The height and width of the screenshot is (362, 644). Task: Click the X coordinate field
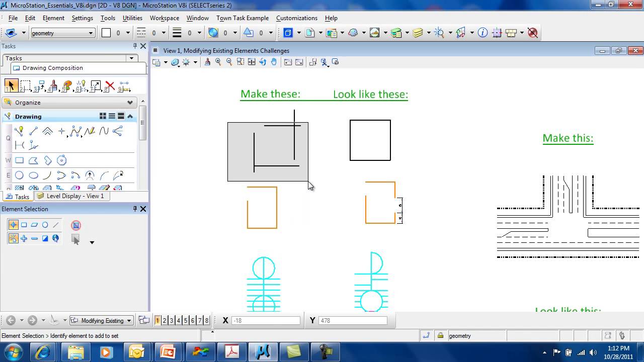(266, 320)
